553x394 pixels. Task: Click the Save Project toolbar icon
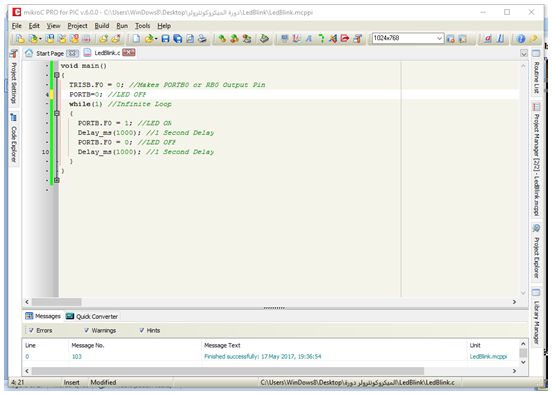tap(50, 38)
